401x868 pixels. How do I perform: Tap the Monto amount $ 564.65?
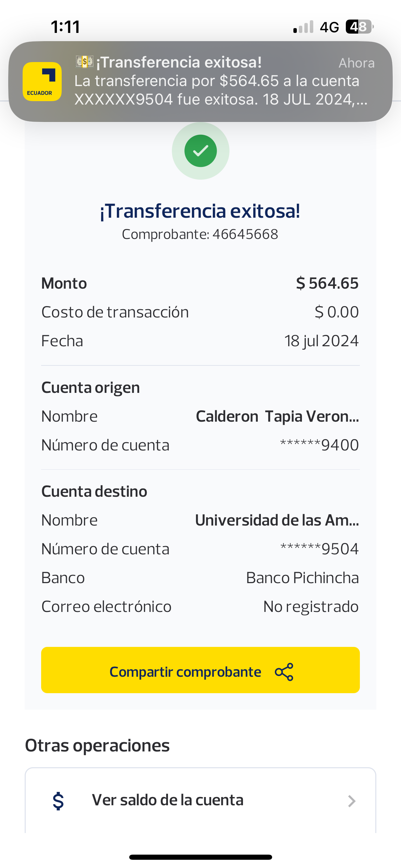[327, 284]
